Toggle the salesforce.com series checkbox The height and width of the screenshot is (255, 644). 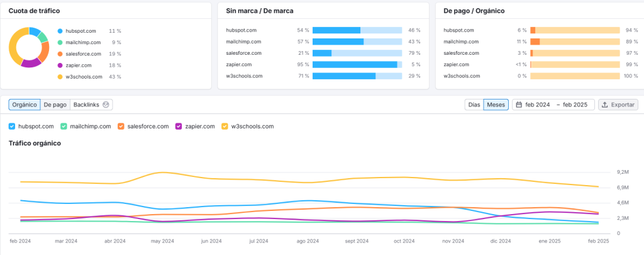point(121,126)
